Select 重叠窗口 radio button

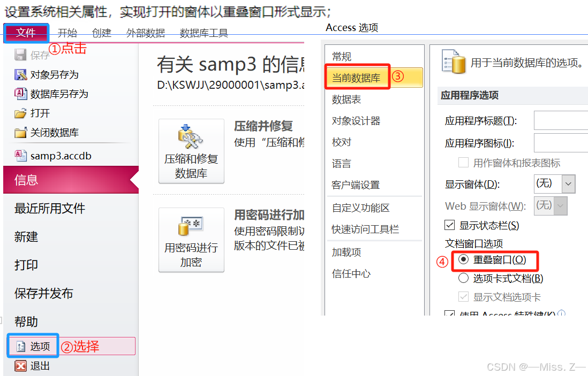464,259
